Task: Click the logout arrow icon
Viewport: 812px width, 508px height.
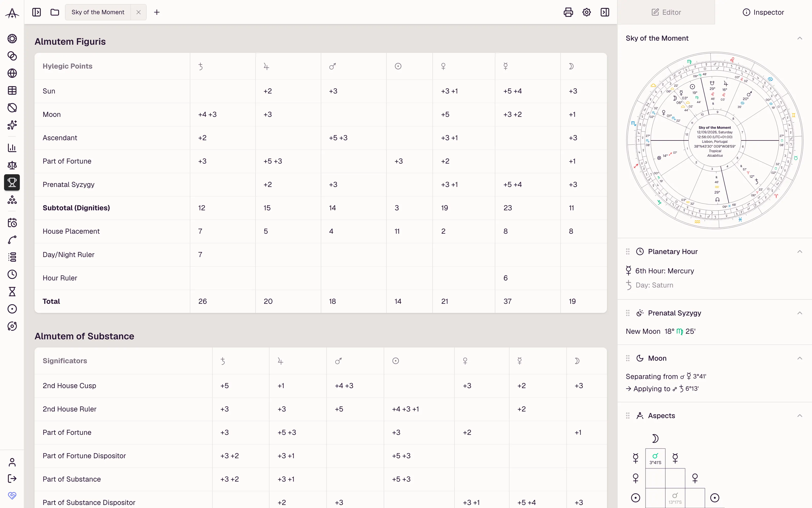Action: [x=12, y=479]
